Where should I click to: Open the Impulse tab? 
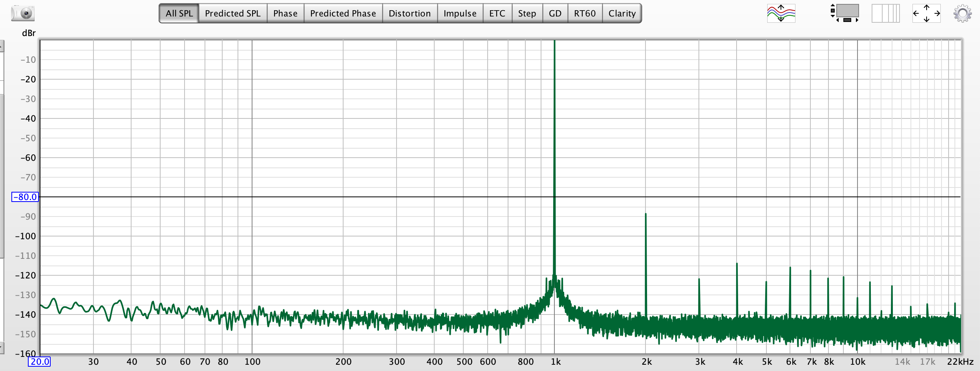pyautogui.click(x=460, y=13)
